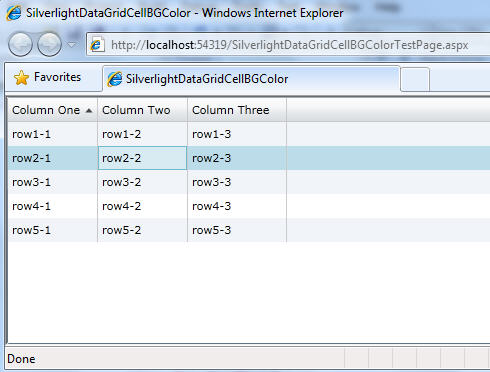Viewport: 490px width, 372px height.
Task: Open a new blank tab button
Action: [x=415, y=79]
